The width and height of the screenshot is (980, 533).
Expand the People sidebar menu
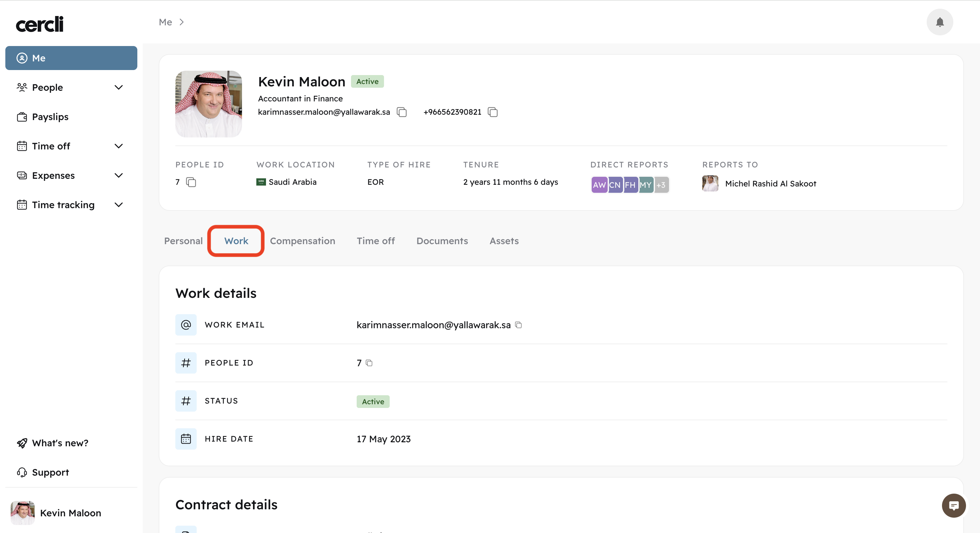click(119, 88)
